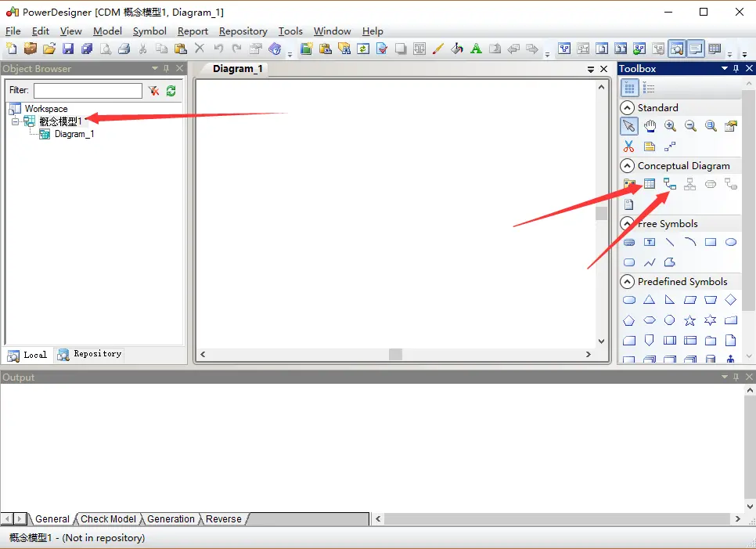Click inside the Filter input field
This screenshot has height=549, width=756.
[x=88, y=90]
